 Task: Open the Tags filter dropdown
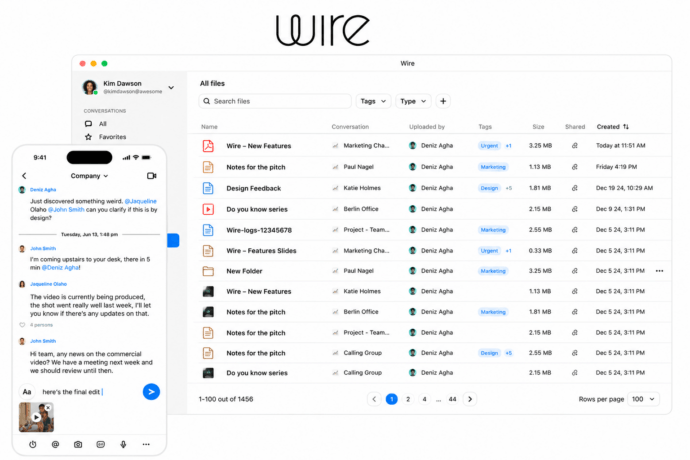click(373, 101)
